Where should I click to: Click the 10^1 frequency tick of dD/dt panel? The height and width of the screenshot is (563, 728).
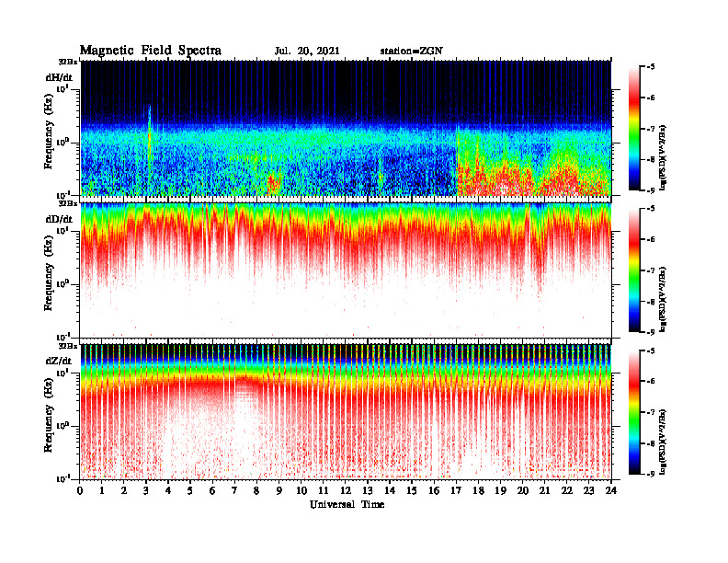62,231
